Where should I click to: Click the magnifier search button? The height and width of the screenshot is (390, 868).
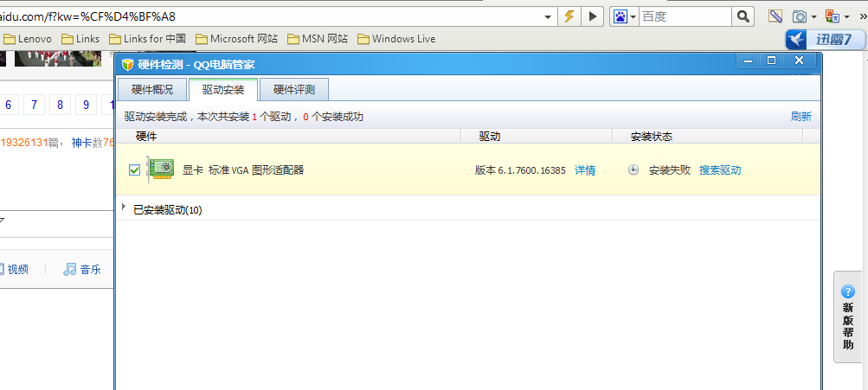point(743,16)
